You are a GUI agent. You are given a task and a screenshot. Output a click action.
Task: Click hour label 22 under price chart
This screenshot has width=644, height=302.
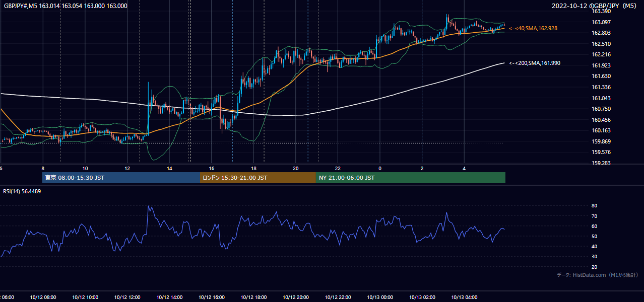pos(338,168)
